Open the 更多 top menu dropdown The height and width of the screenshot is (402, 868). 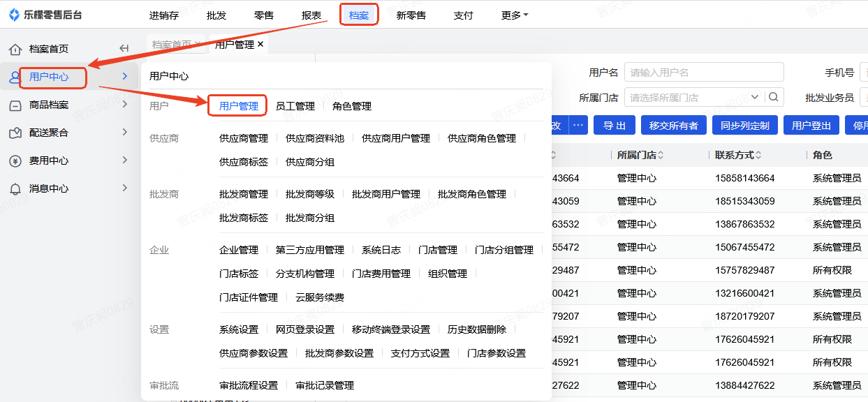coord(515,15)
